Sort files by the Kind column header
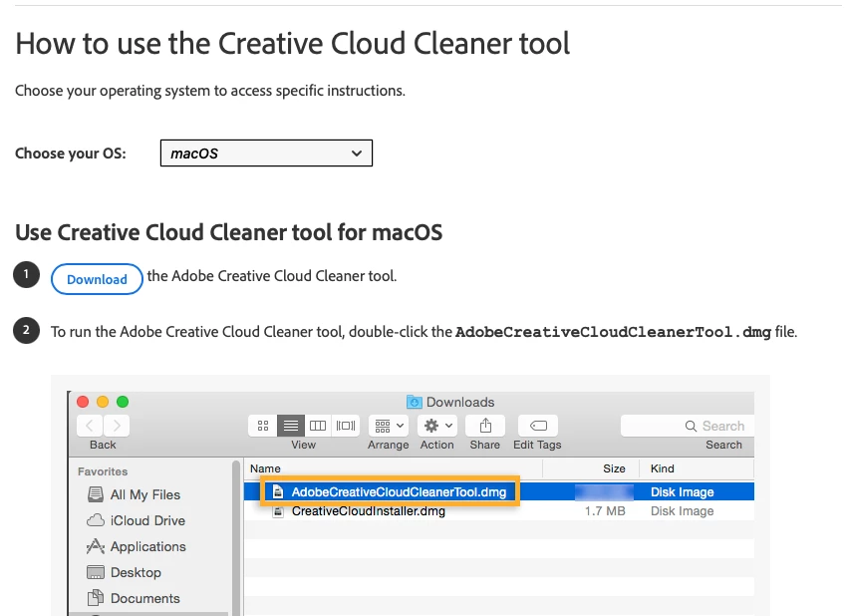Image resolution: width=846 pixels, height=616 pixels. pos(697,468)
